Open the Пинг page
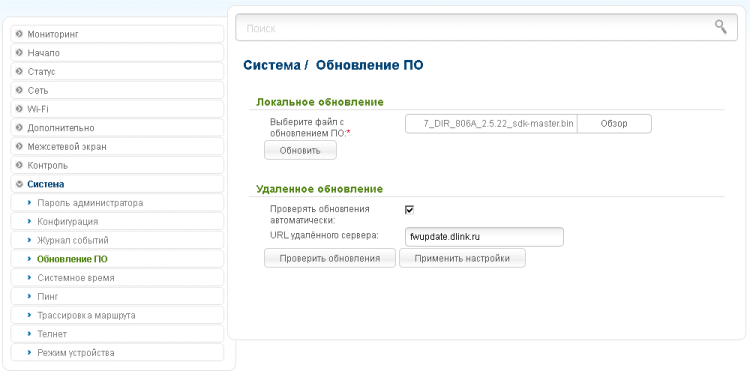The image size is (750, 377). coord(117,297)
